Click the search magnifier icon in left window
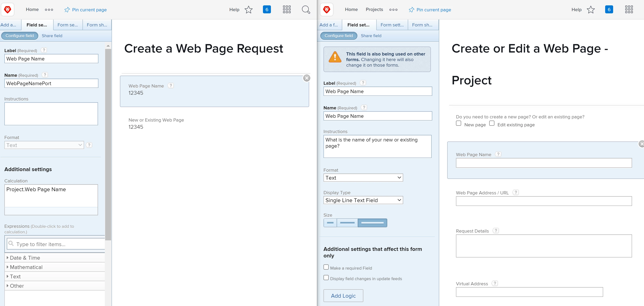The width and height of the screenshot is (644, 306). [306, 10]
